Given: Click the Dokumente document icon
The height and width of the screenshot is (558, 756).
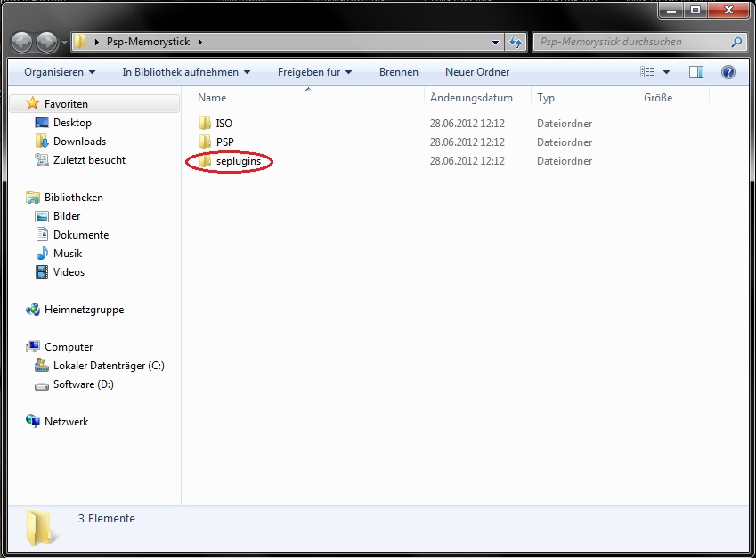Looking at the screenshot, I should (42, 235).
